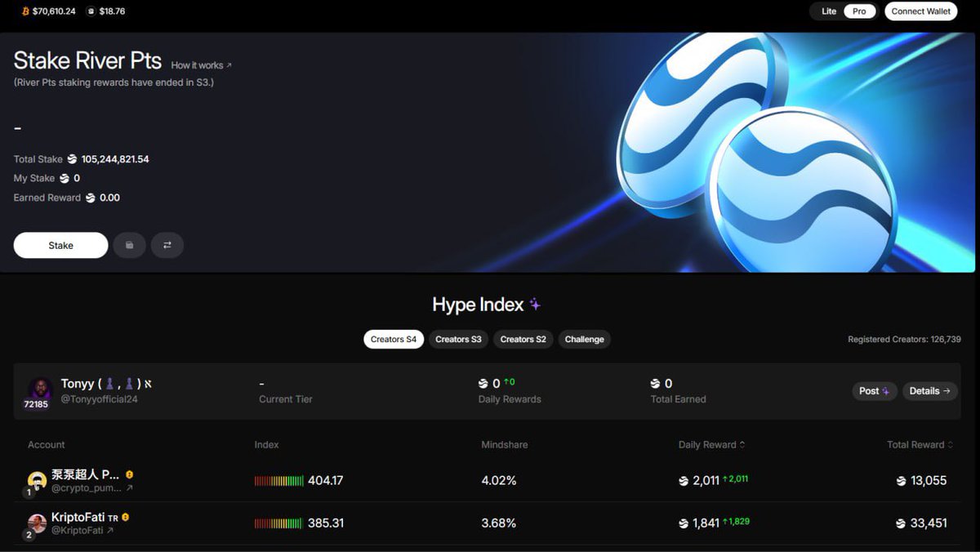Click the @Tonyyofficial24 handle

coord(100,399)
